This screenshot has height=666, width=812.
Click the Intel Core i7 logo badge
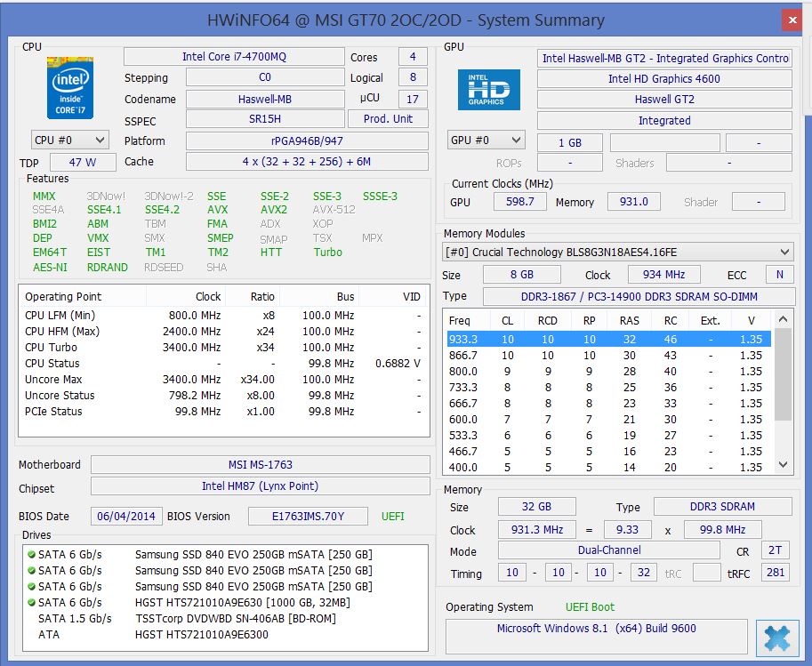(70, 88)
